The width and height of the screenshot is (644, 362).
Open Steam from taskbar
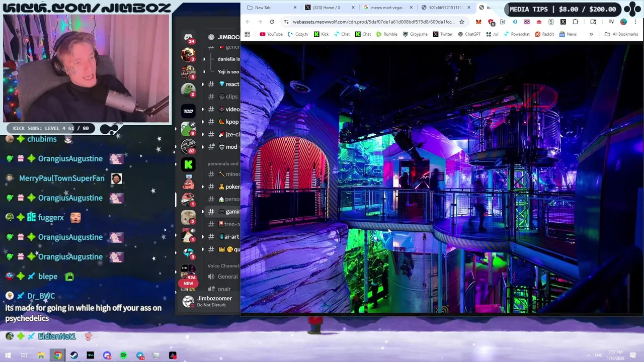tap(74, 355)
